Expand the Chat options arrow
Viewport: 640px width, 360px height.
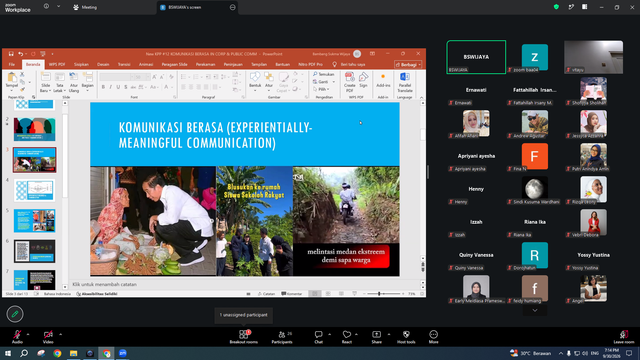click(x=330, y=334)
